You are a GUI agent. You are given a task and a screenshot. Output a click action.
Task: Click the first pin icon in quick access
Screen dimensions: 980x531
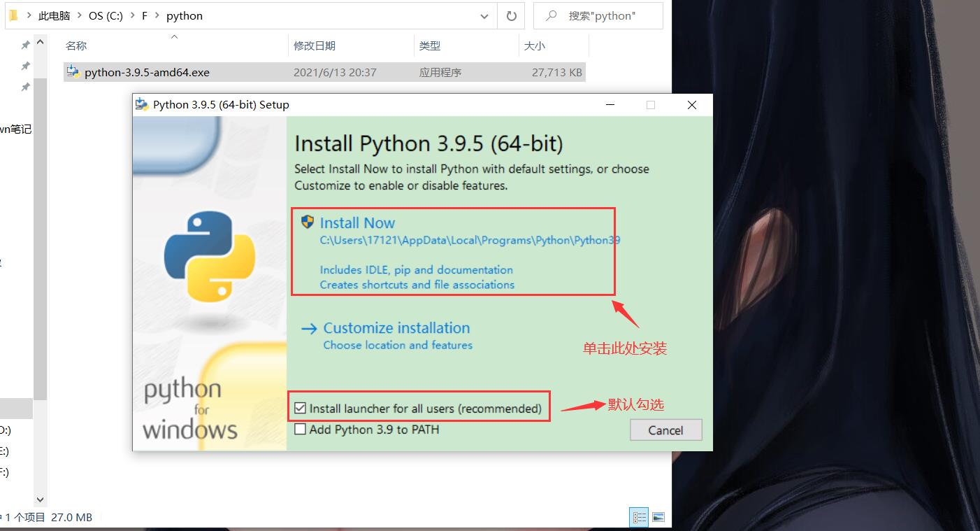(x=25, y=45)
